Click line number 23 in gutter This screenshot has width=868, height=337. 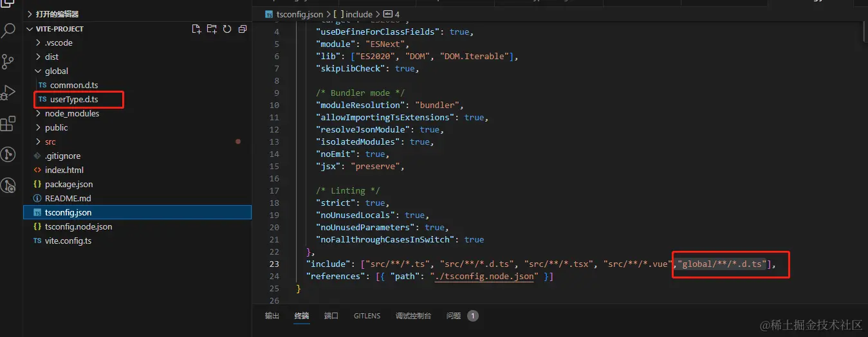[275, 264]
